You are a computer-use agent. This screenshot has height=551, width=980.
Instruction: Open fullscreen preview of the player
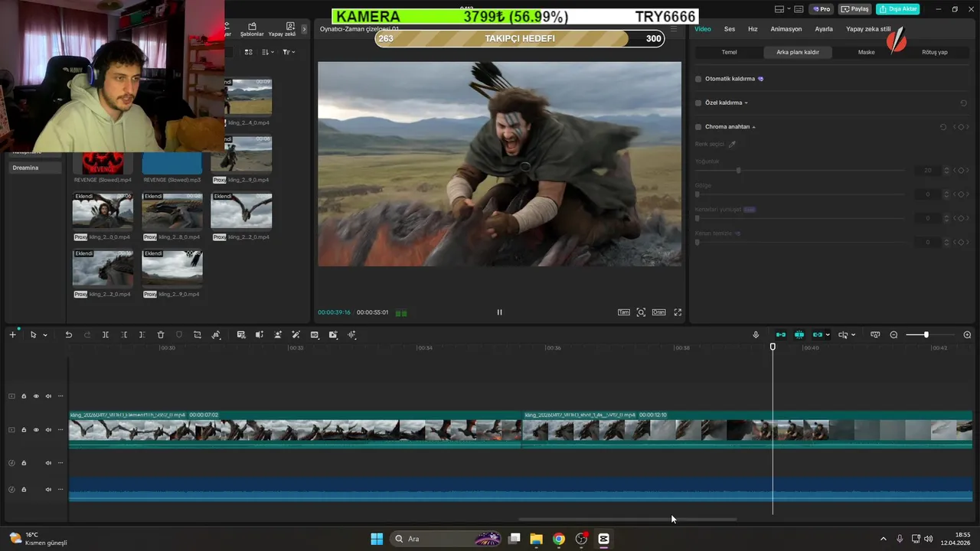tap(678, 312)
